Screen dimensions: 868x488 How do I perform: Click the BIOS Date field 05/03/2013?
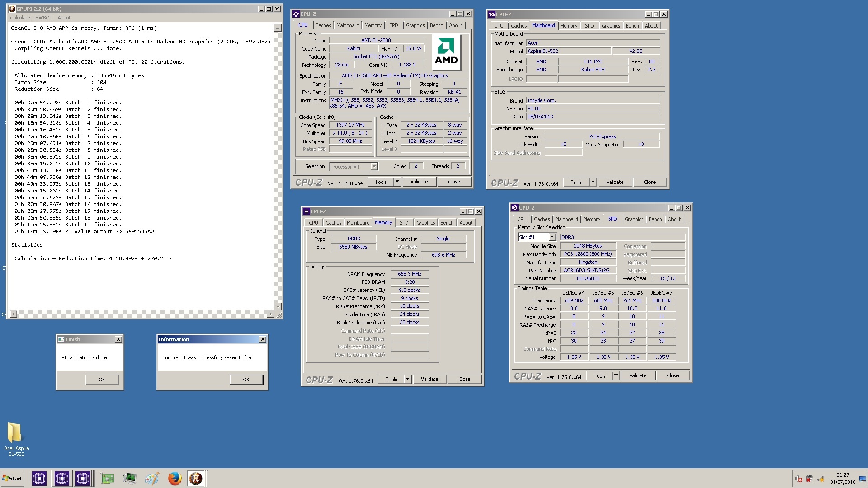pos(593,117)
